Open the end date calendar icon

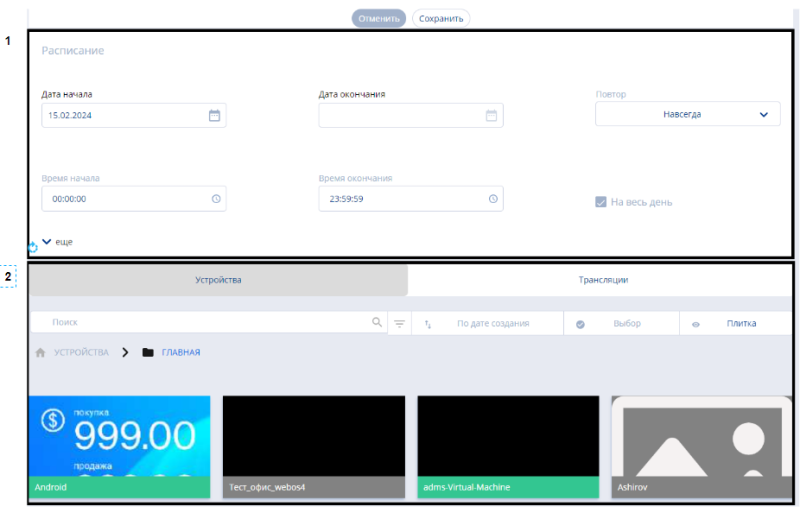(x=491, y=115)
